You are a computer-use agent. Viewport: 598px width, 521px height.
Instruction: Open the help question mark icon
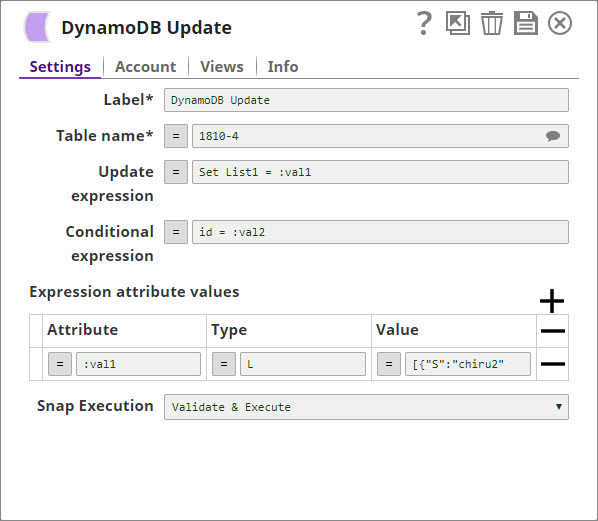pyautogui.click(x=424, y=23)
